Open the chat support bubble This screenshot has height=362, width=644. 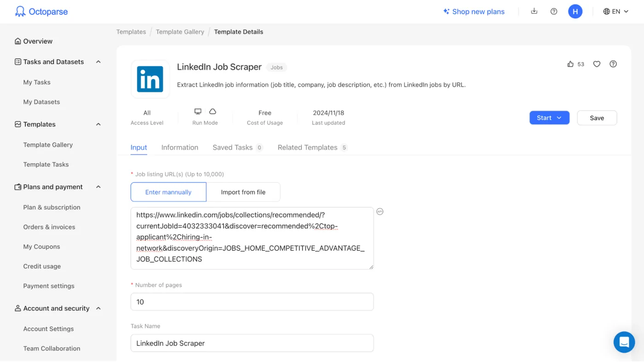click(x=624, y=342)
